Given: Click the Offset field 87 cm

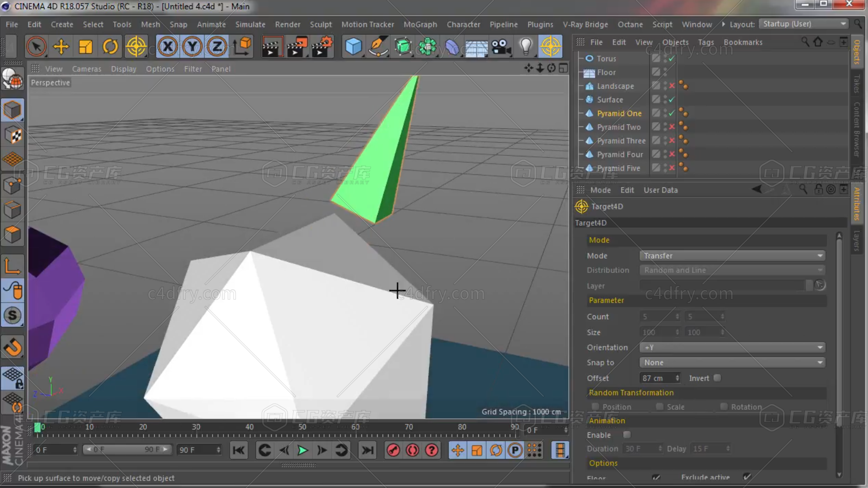Looking at the screenshot, I should click(x=657, y=378).
